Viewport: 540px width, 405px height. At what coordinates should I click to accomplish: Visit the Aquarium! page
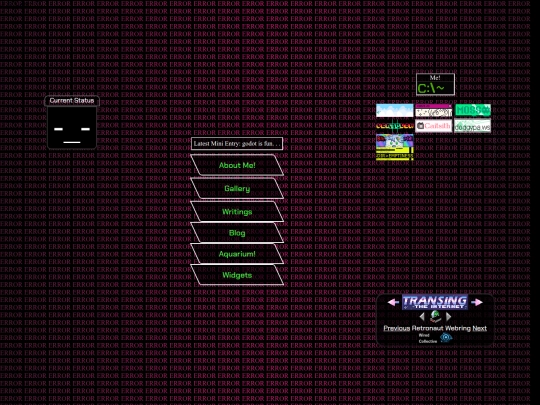click(x=237, y=254)
